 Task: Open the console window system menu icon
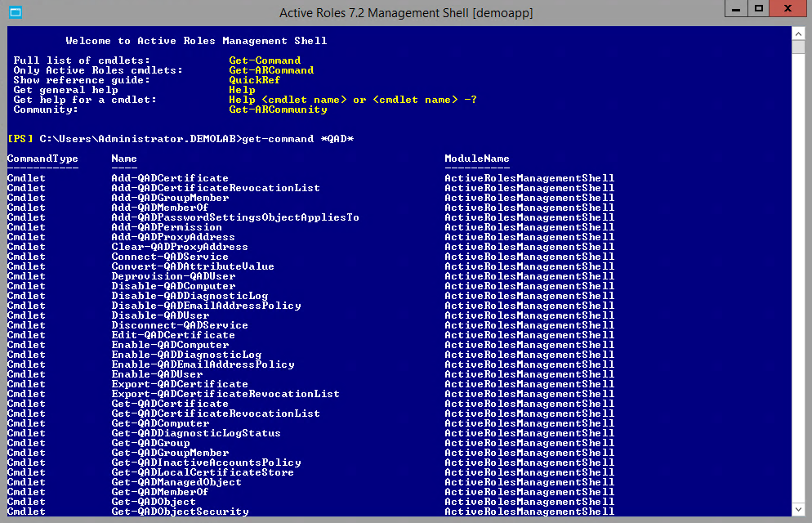tap(16, 12)
